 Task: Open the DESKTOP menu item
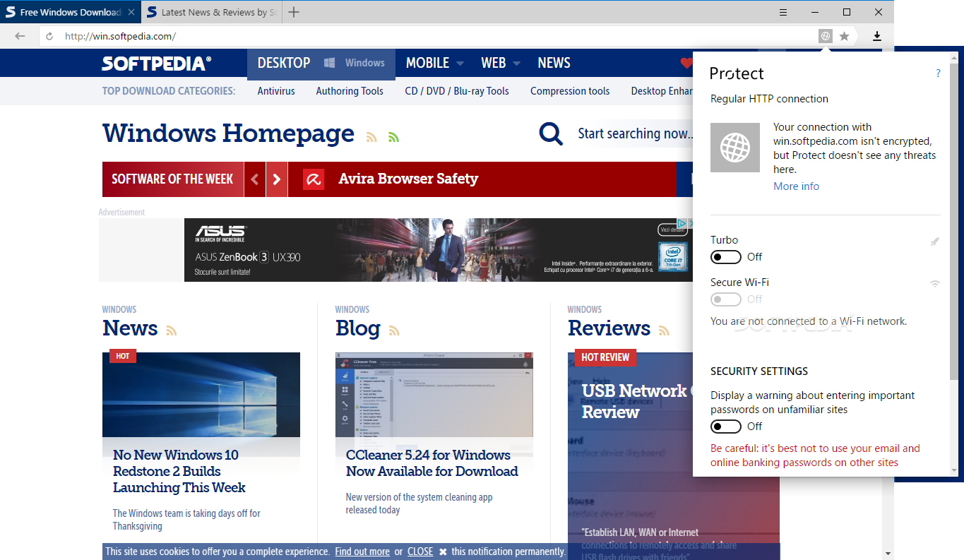[284, 63]
